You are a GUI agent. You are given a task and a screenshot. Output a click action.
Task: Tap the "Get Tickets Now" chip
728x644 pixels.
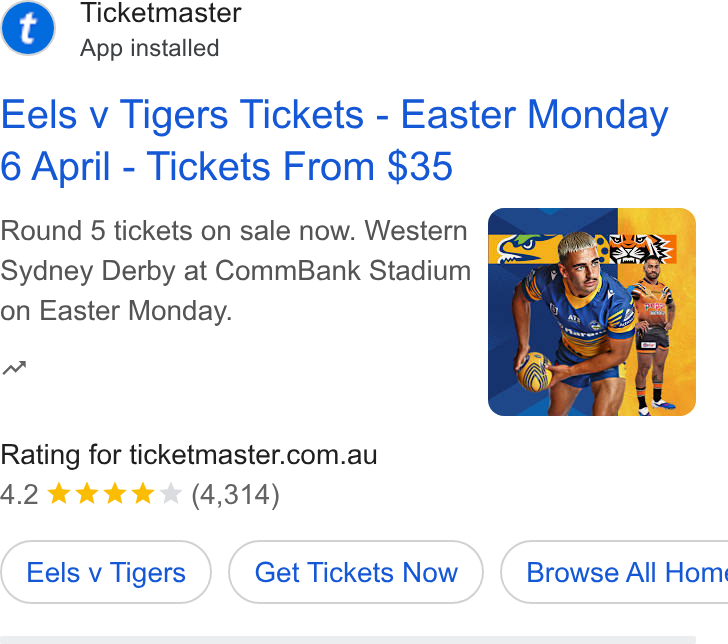356,572
